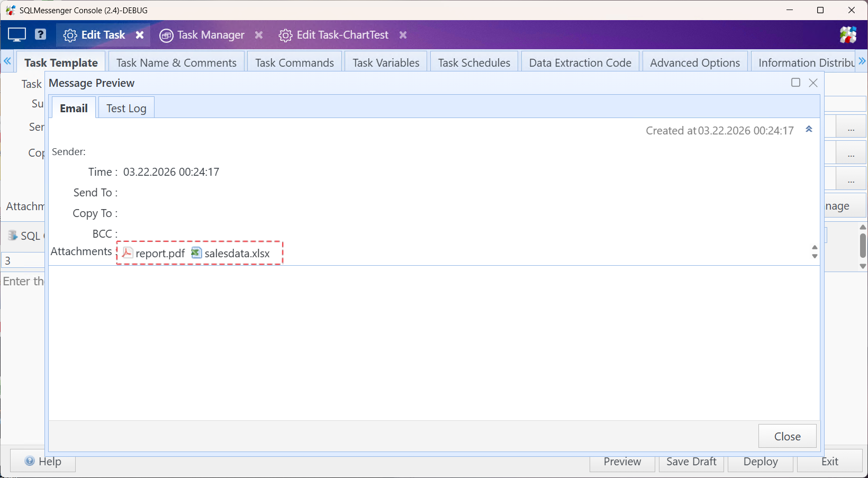Open the salesdata.xlsx attachment via its Excel icon

click(195, 253)
